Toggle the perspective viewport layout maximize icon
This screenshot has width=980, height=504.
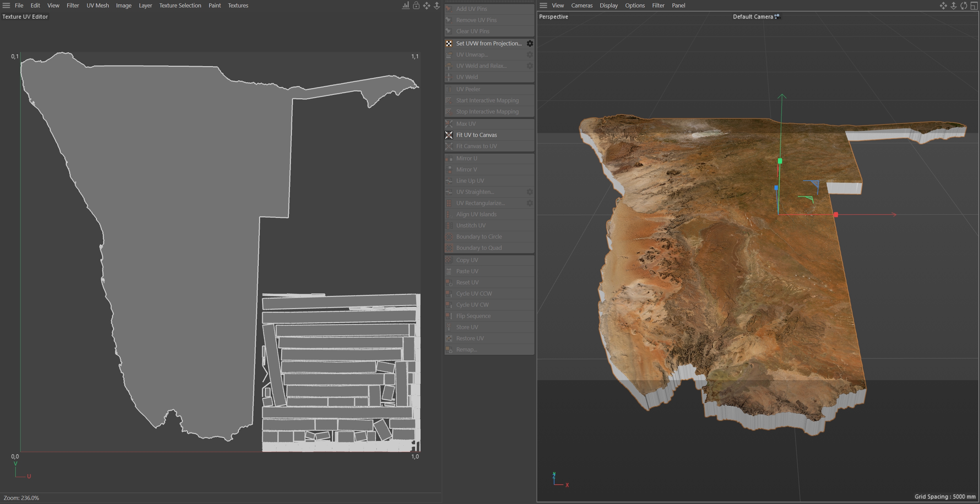[x=974, y=5]
